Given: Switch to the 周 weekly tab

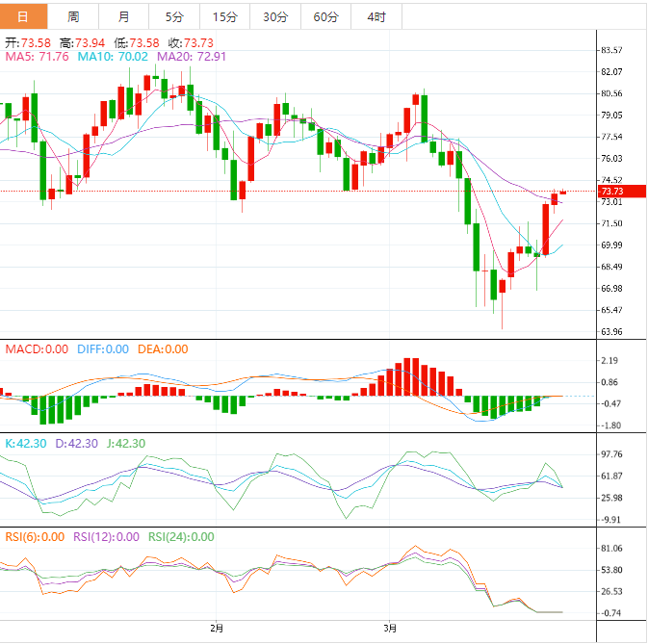Looking at the screenshot, I should click(74, 16).
